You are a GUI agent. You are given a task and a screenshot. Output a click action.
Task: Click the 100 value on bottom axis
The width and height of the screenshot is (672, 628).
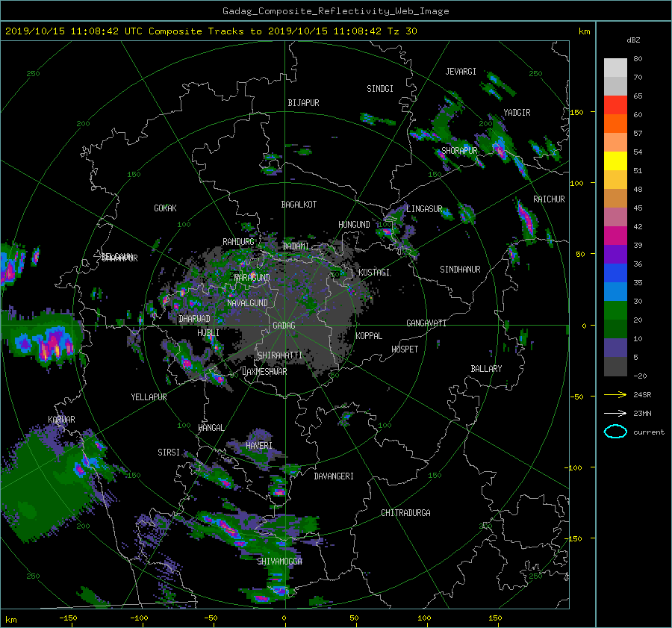pyautogui.click(x=424, y=618)
